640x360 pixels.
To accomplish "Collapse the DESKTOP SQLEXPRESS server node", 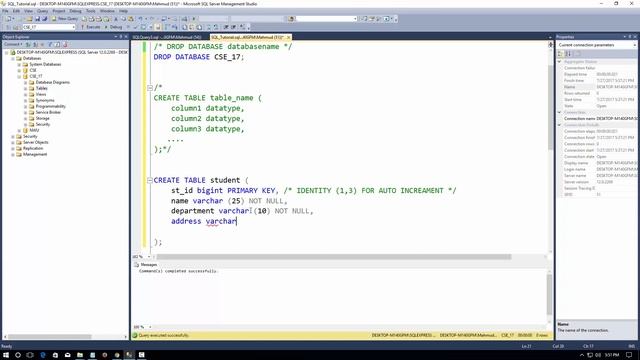I will (x=7, y=53).
